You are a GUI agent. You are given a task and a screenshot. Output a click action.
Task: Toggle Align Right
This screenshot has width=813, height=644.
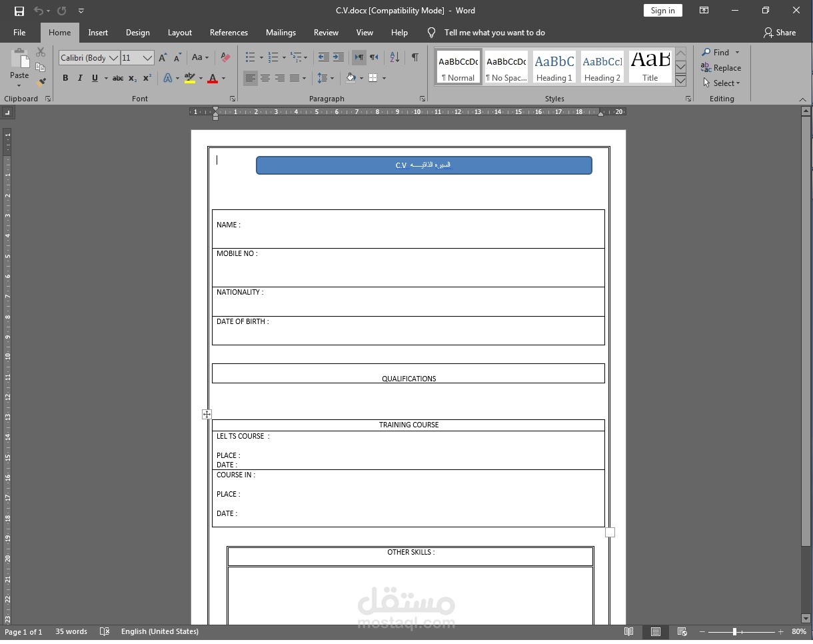[x=279, y=78]
